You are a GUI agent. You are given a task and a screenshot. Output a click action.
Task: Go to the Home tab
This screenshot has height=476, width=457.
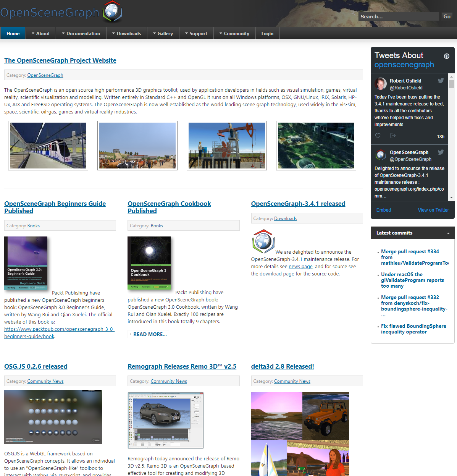pyautogui.click(x=13, y=34)
